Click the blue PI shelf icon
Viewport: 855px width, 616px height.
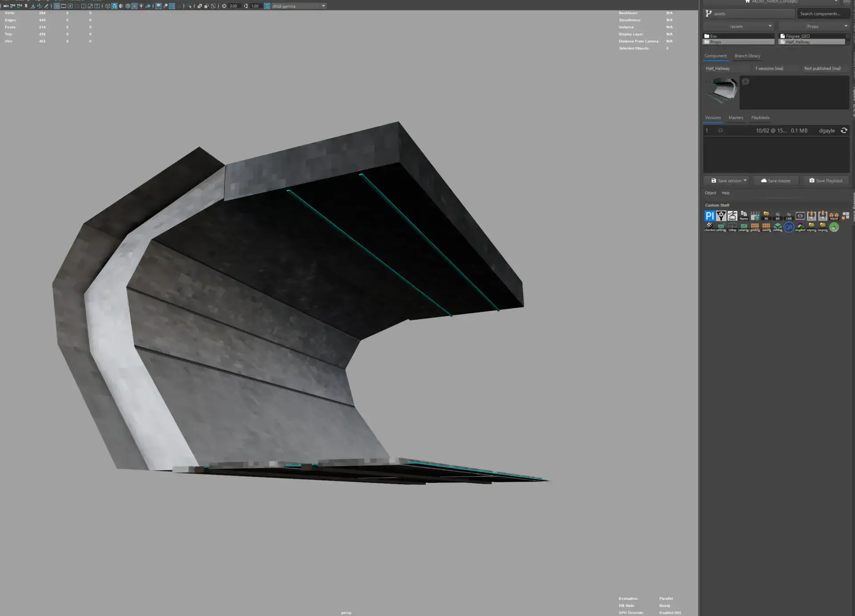coord(709,216)
